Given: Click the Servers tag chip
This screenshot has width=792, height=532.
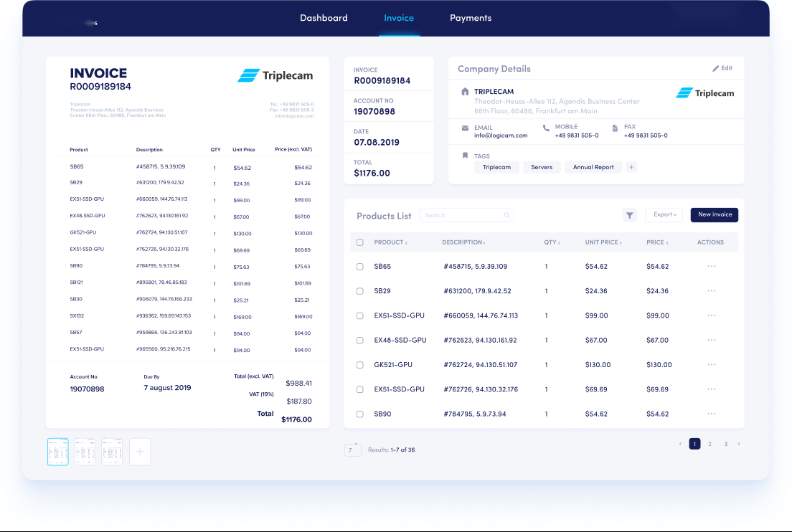Looking at the screenshot, I should 541,166.
